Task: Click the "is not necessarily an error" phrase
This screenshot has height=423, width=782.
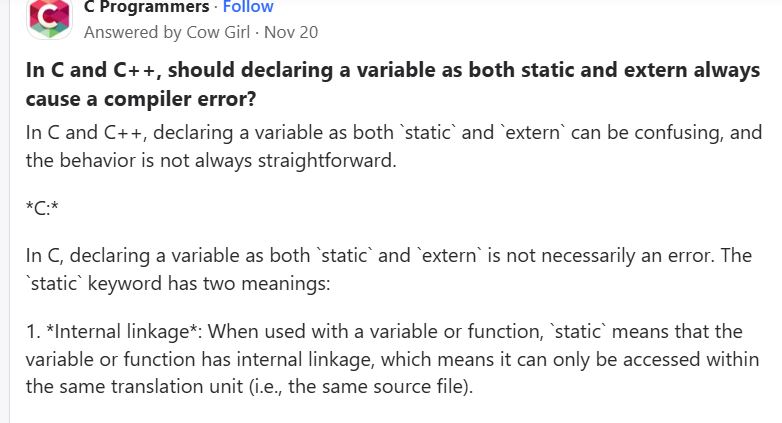Action: tap(596, 255)
